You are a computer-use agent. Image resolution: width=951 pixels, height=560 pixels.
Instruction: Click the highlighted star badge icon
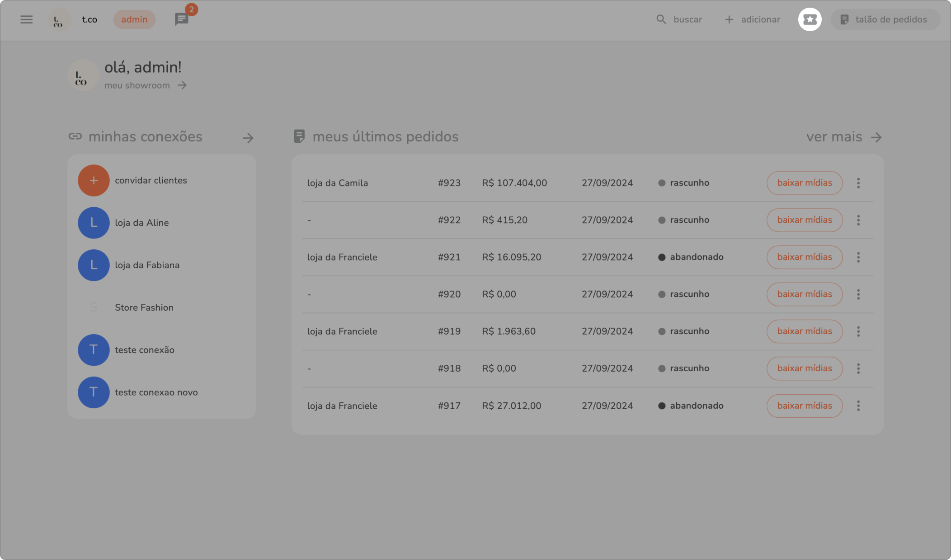(810, 19)
